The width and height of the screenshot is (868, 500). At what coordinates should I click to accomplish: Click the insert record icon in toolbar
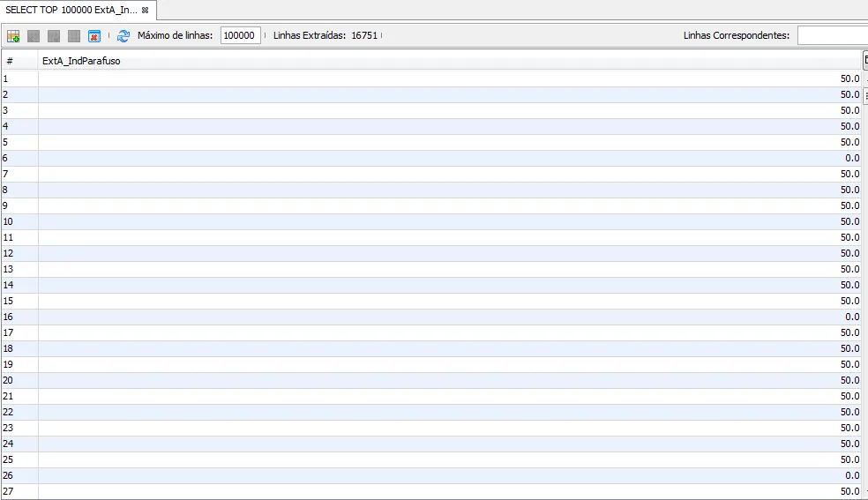[x=13, y=36]
